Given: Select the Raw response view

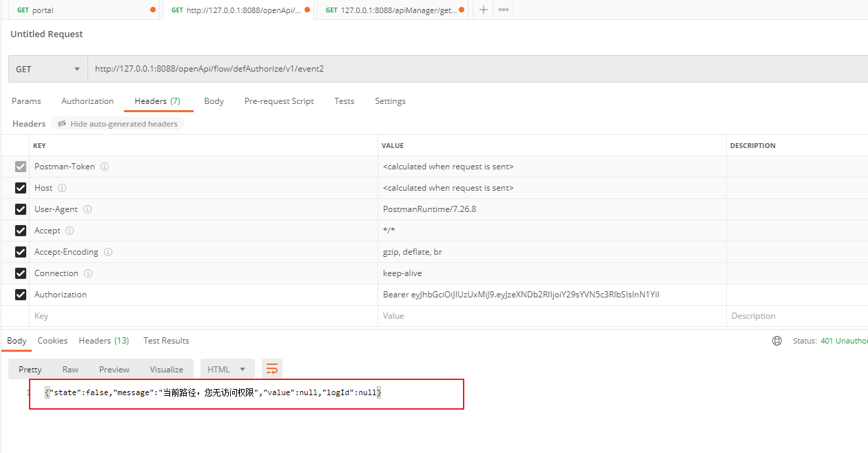Looking at the screenshot, I should pos(70,369).
